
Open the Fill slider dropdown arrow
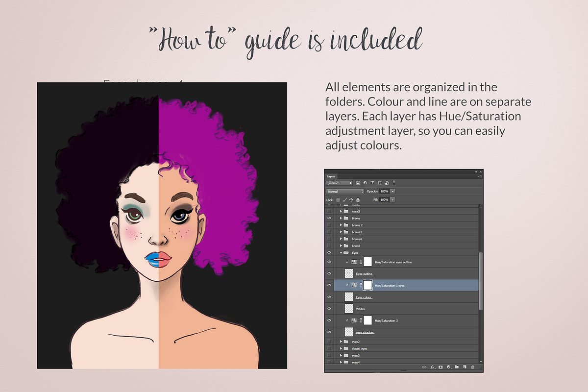[x=392, y=200]
